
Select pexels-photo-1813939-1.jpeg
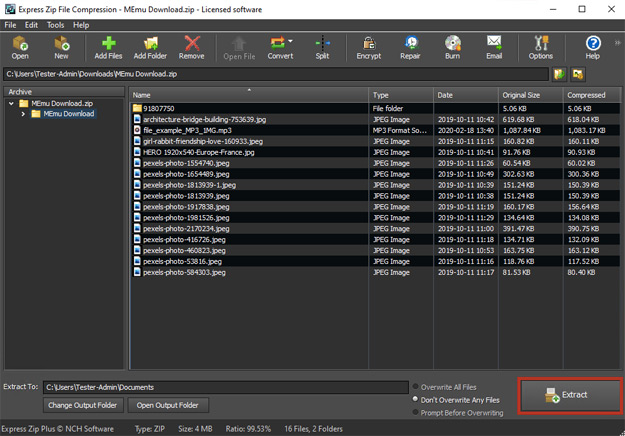coord(375,185)
